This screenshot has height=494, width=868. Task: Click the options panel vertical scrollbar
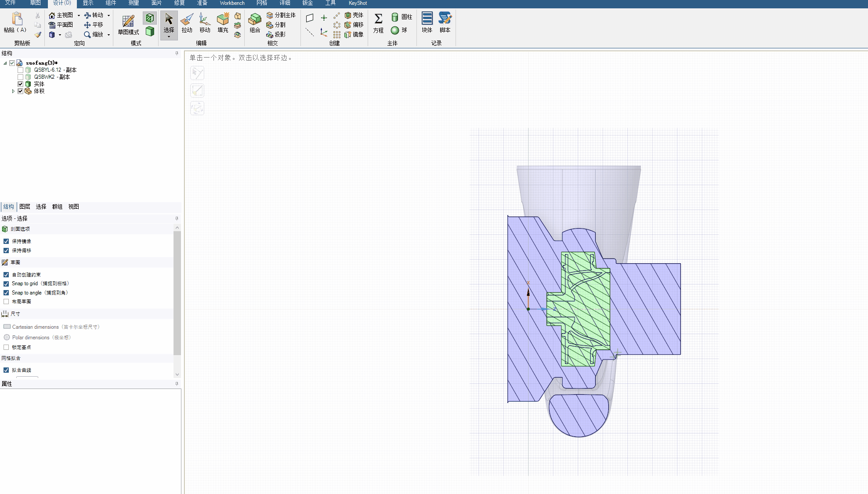pos(177,292)
